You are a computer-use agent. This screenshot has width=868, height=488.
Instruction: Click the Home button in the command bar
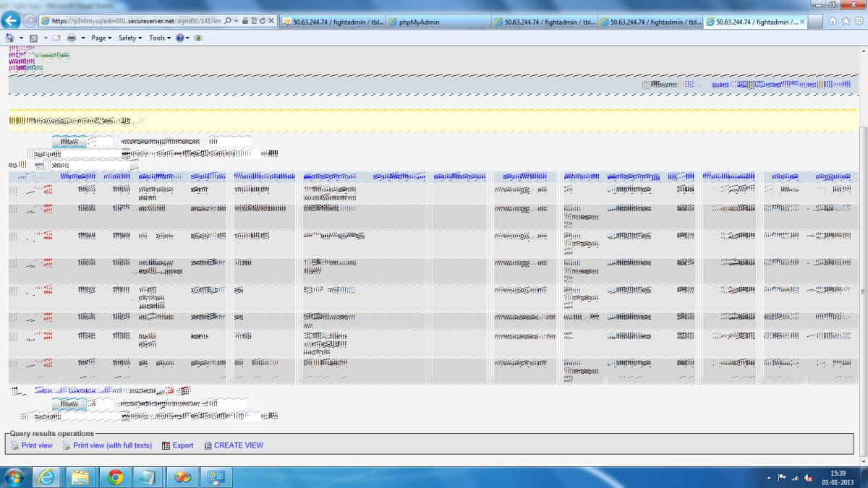(10, 38)
